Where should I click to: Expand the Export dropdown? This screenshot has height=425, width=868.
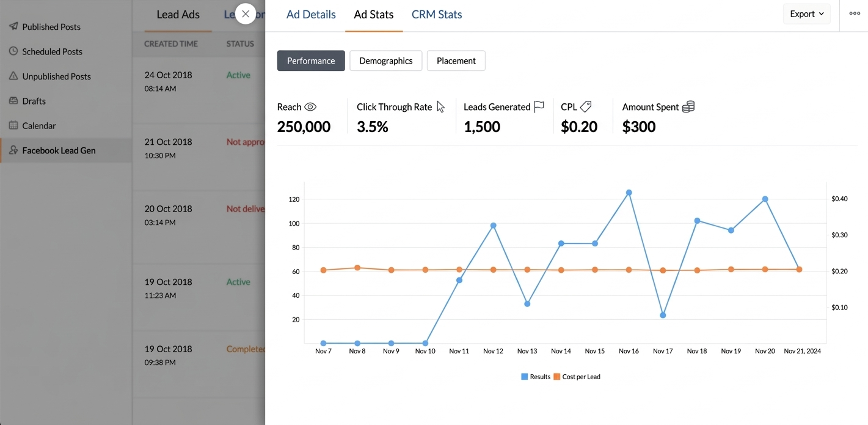pyautogui.click(x=806, y=13)
